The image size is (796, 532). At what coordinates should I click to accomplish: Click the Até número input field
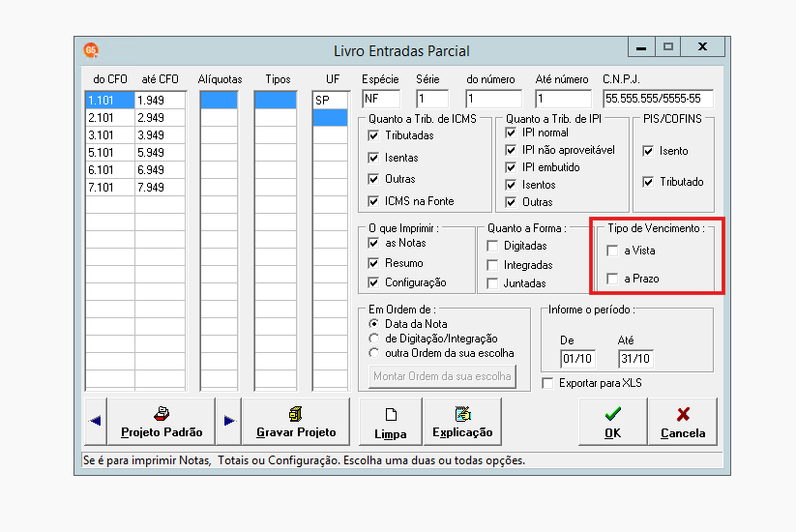coord(563,99)
